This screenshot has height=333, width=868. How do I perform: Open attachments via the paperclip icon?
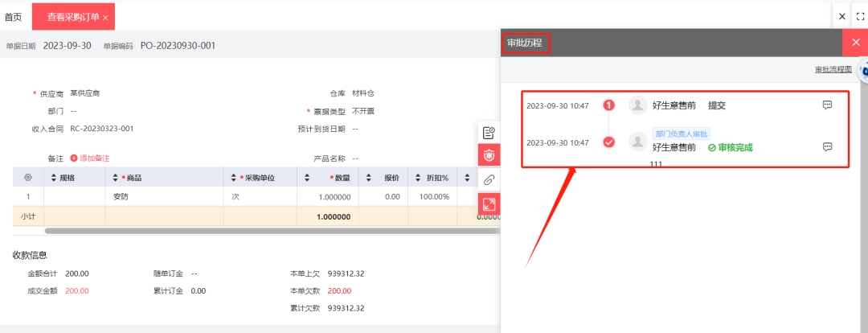pos(489,179)
